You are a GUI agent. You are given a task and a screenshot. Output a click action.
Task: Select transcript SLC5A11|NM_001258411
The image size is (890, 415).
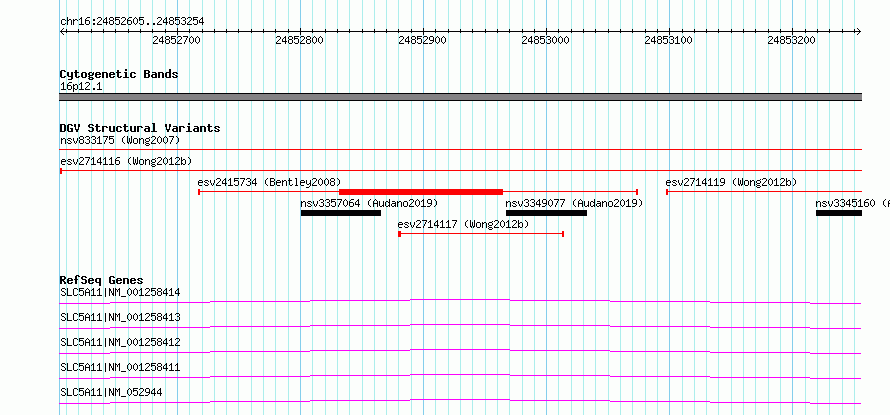[x=120, y=367]
